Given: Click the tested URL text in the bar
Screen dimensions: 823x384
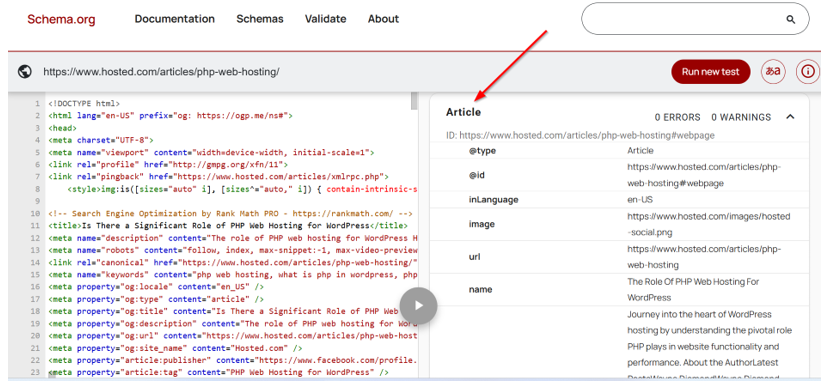Looking at the screenshot, I should pyautogui.click(x=161, y=72).
